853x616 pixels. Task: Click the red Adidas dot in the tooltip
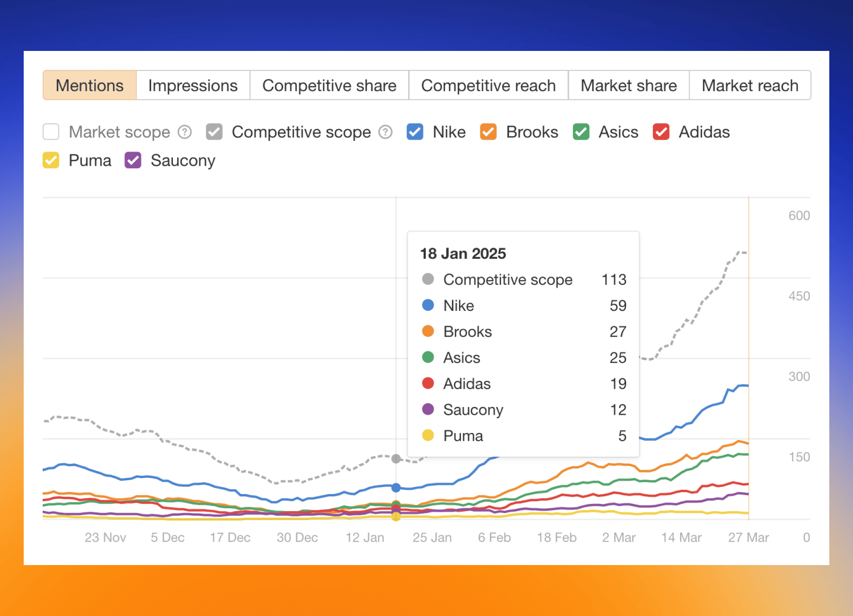428,384
